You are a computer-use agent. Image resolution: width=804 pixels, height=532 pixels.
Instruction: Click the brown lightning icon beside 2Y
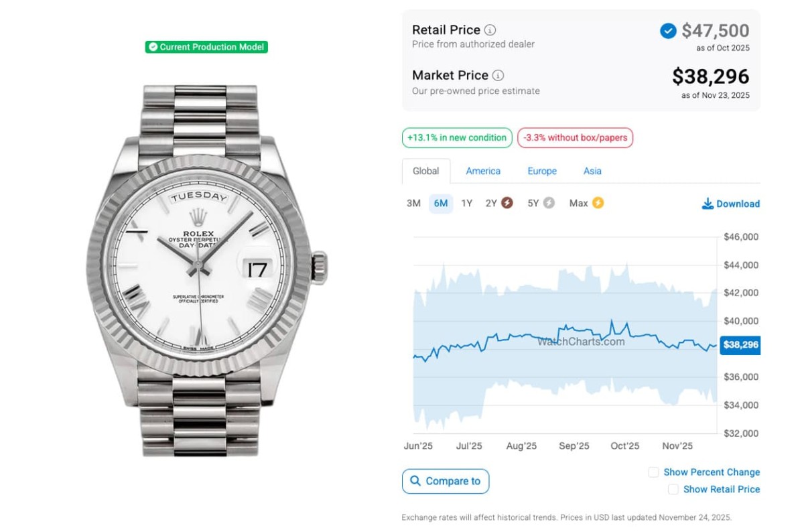coord(507,203)
